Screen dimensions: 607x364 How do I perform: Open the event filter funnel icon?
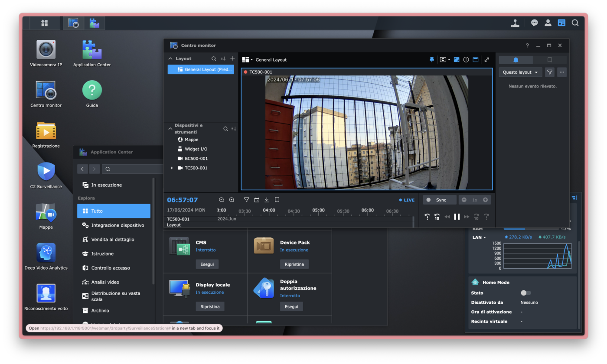coord(549,72)
